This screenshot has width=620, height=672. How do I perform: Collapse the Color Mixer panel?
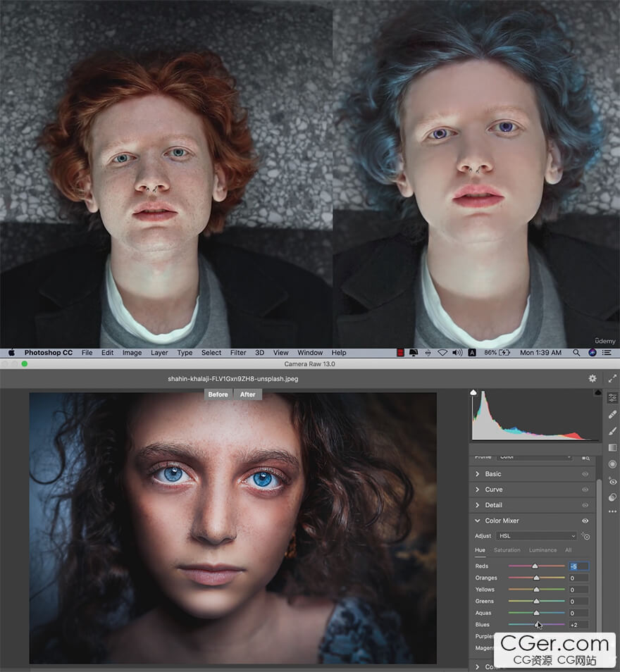(x=477, y=521)
